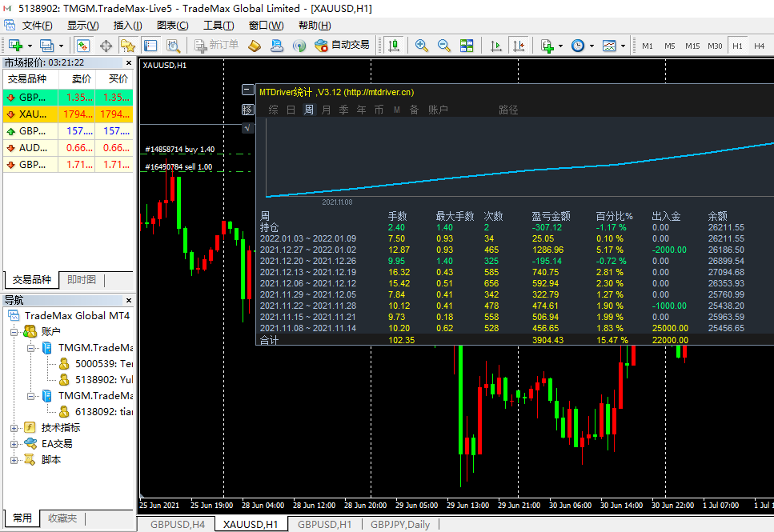Image resolution: width=774 pixels, height=532 pixels.
Task: Click the 移 move button of MTDriver panel
Action: point(248,110)
